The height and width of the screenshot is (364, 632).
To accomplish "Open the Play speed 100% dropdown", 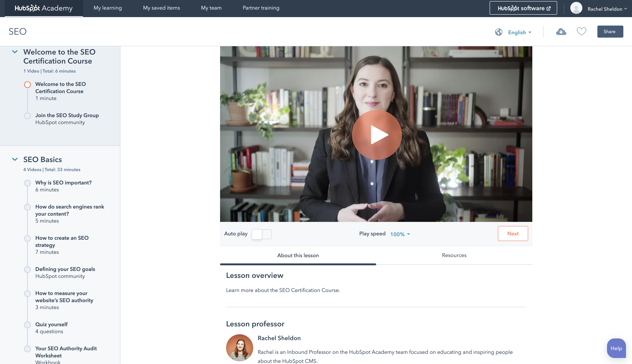I will (x=400, y=234).
